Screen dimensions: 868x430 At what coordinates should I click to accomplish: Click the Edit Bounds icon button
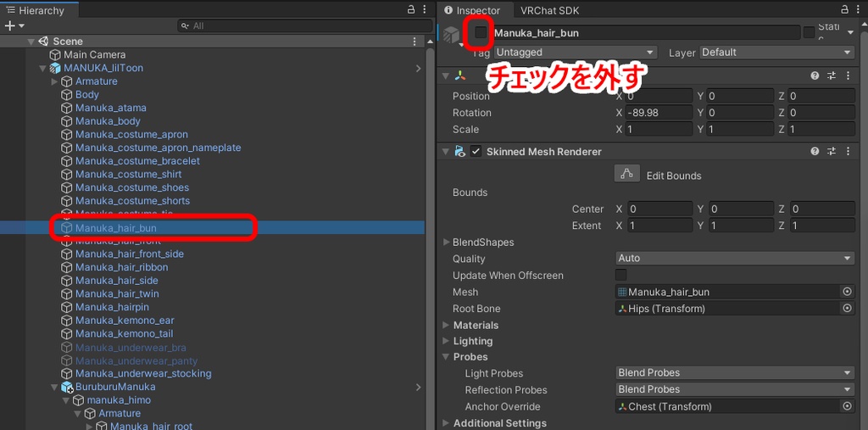pyautogui.click(x=626, y=174)
